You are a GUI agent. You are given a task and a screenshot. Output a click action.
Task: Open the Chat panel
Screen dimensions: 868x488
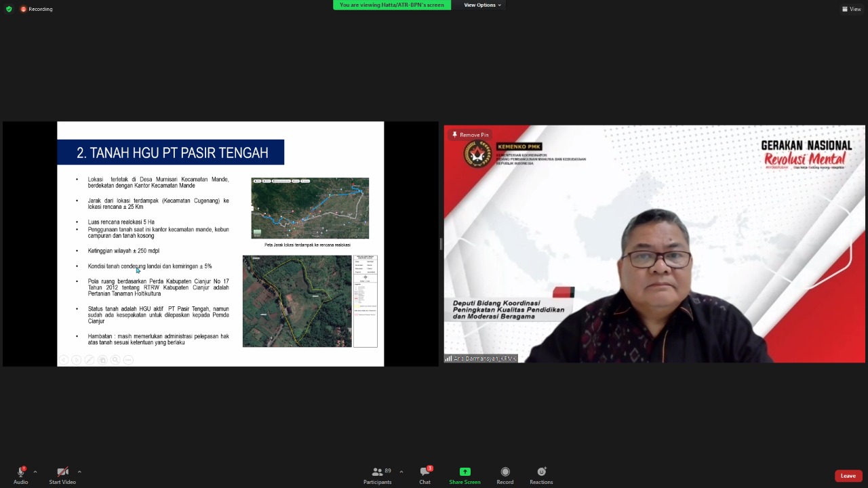(x=425, y=475)
